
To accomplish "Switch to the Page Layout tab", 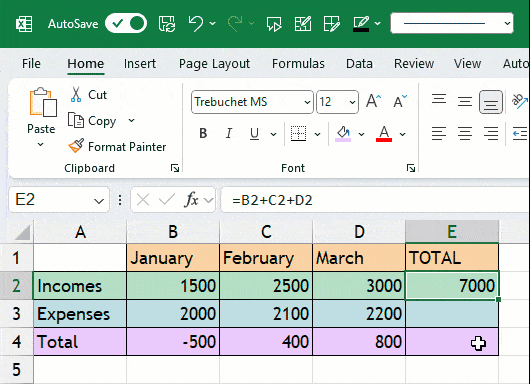I will 214,64.
